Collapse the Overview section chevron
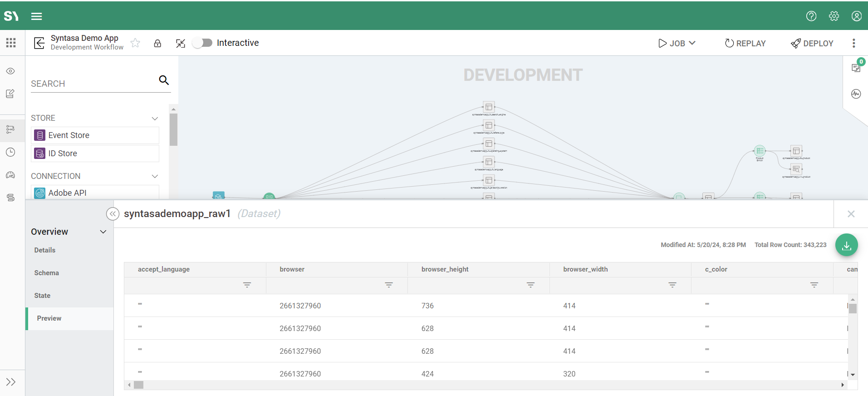Image resolution: width=868 pixels, height=396 pixels. tap(103, 232)
